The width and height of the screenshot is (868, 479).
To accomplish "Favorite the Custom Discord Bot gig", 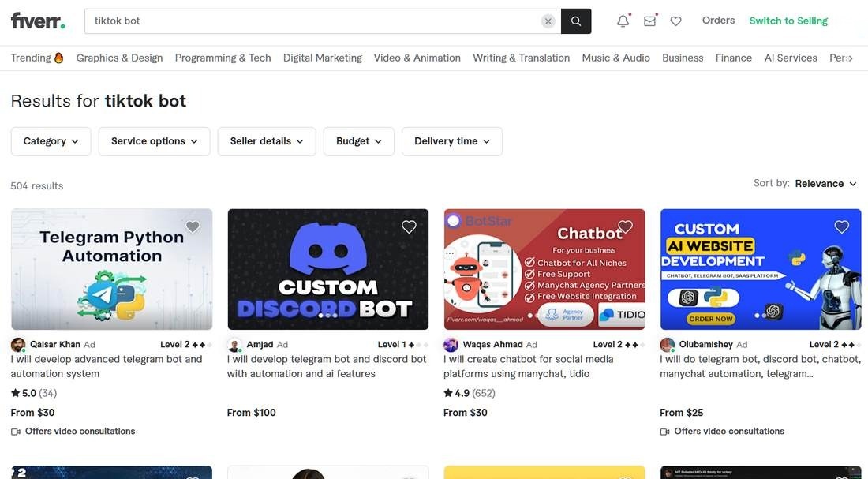I will 409,226.
